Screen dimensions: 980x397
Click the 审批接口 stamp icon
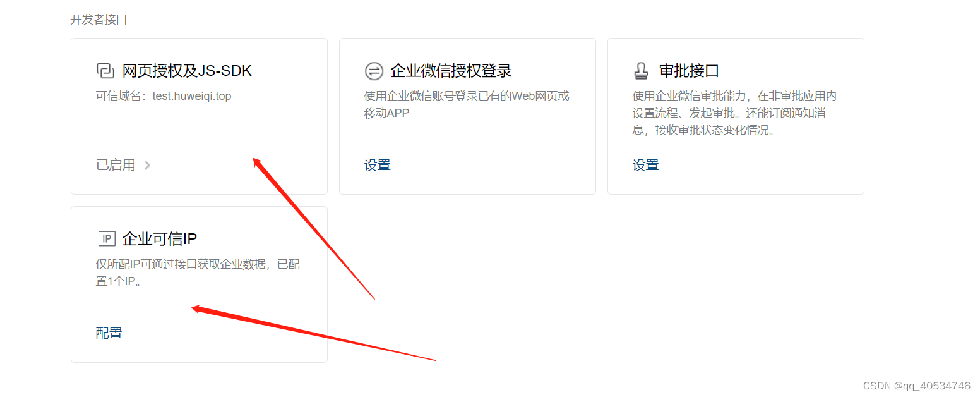coord(641,71)
